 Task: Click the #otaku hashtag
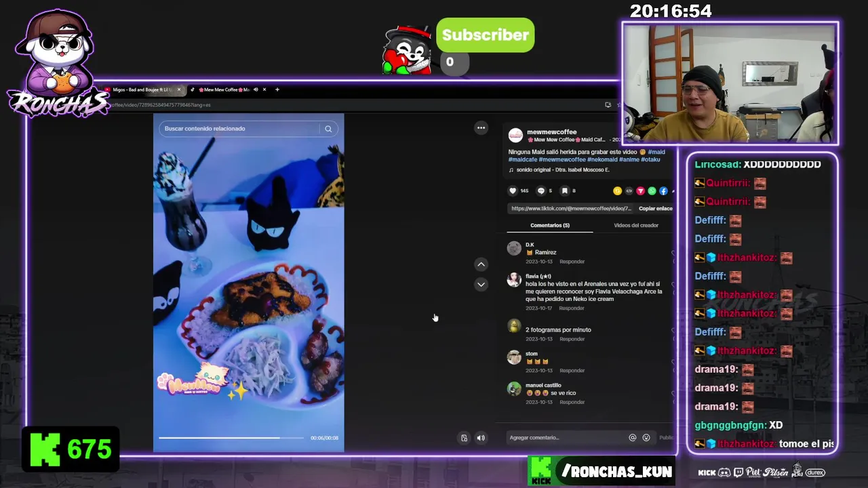coord(650,160)
